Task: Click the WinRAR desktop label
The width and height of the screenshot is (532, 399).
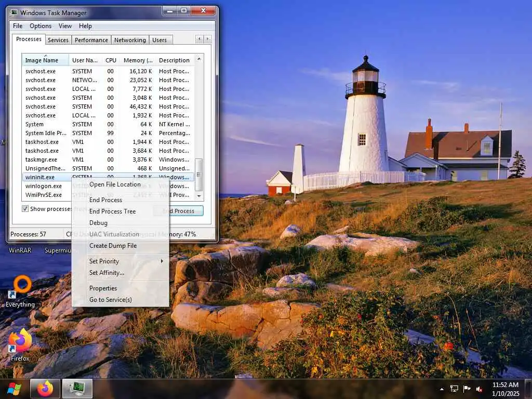Action: pos(20,250)
